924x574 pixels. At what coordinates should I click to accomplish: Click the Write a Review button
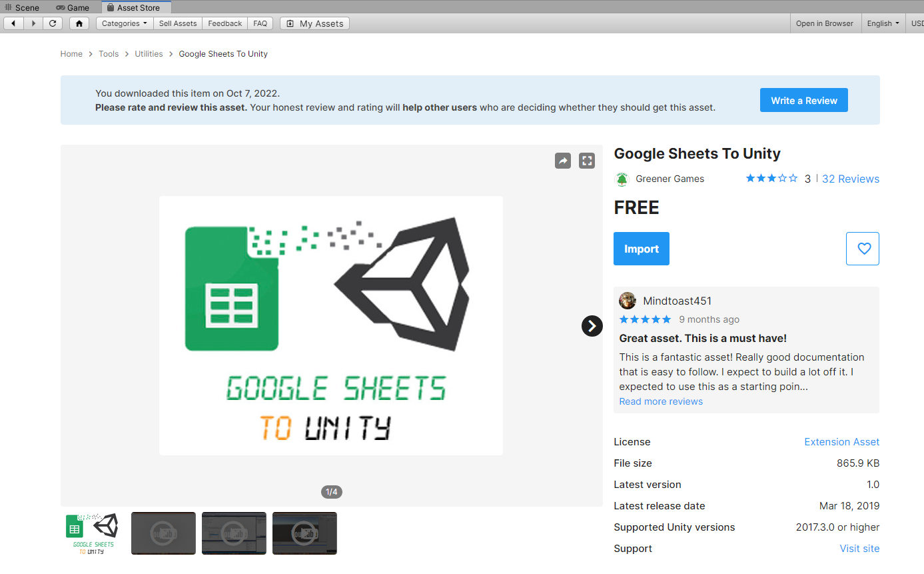804,100
